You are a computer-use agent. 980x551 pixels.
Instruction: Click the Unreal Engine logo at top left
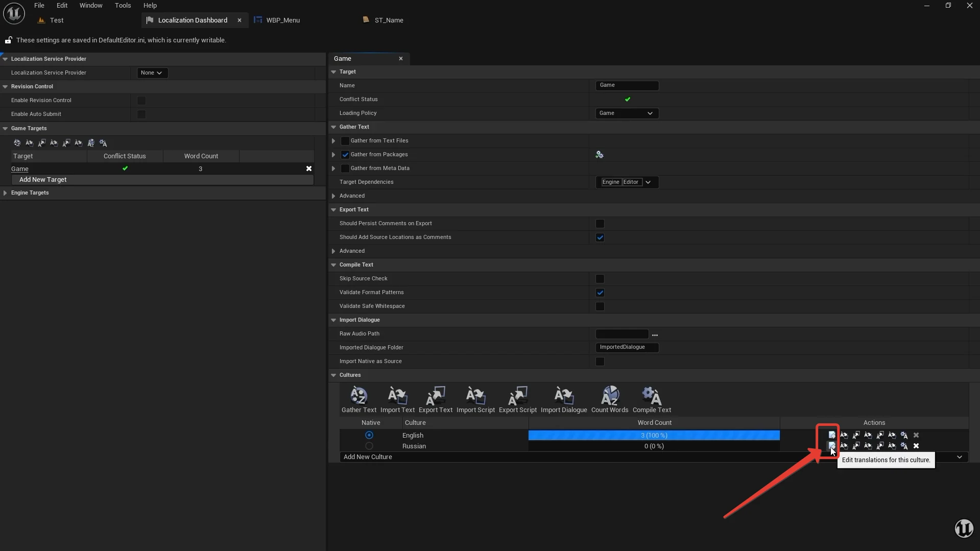(14, 13)
